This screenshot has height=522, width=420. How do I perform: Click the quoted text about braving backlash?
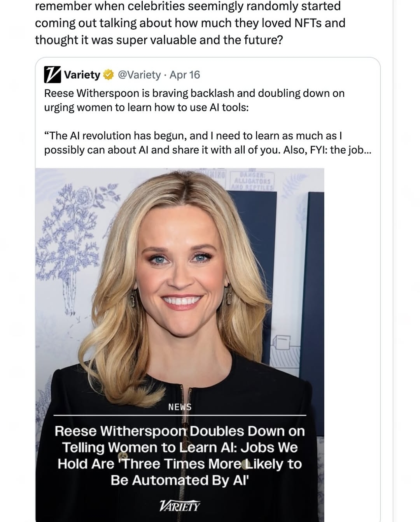pos(194,100)
